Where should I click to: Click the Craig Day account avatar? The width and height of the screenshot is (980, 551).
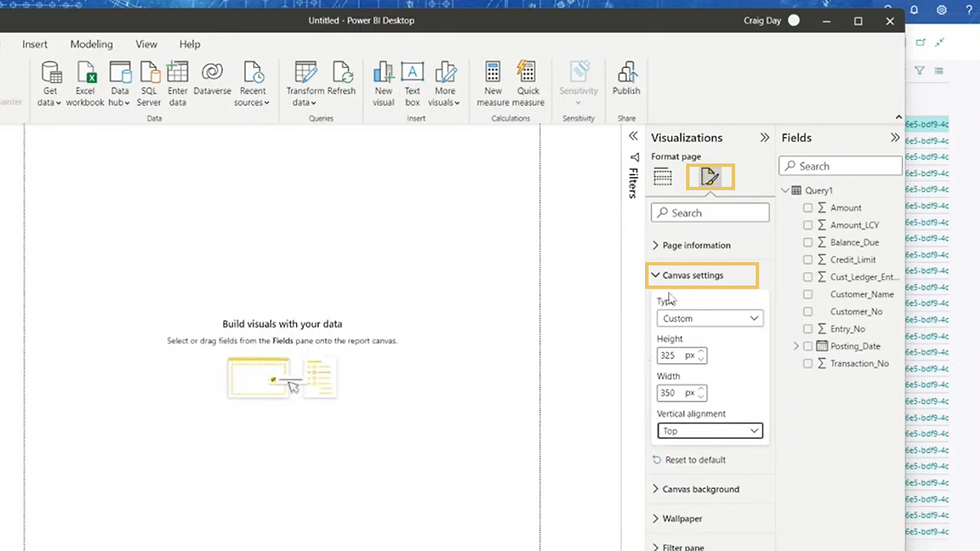[x=794, y=20]
